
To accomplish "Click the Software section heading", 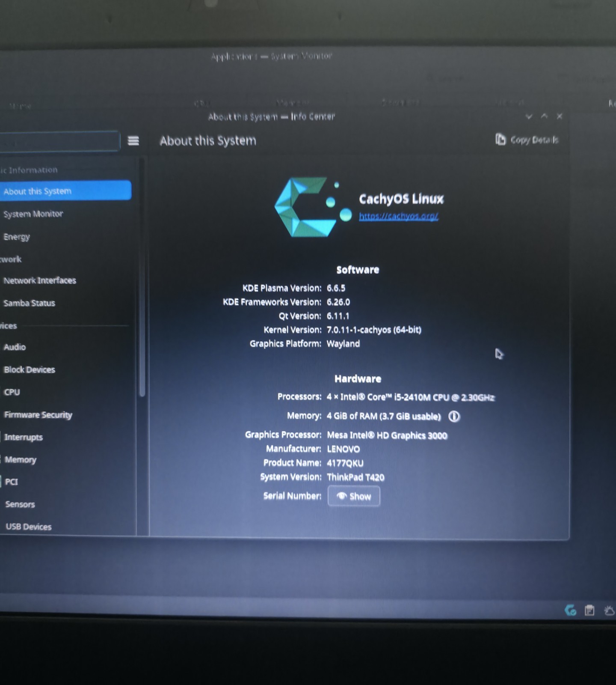I will (x=358, y=270).
